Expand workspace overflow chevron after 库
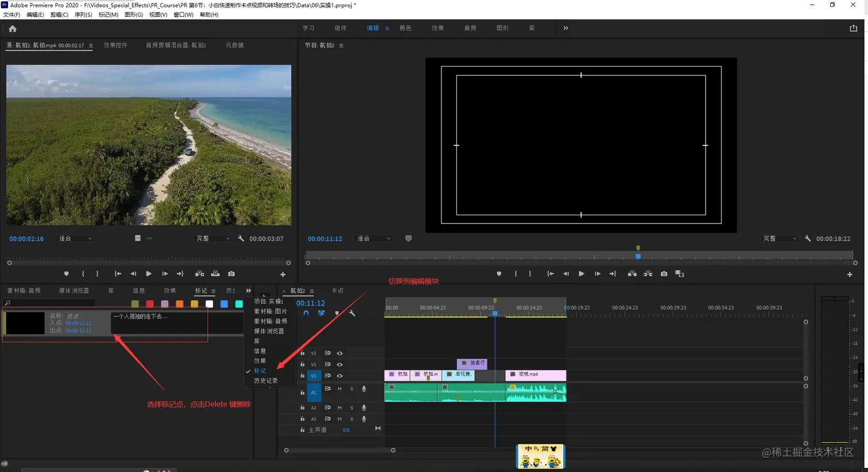Image resolution: width=868 pixels, height=472 pixels. tap(565, 28)
